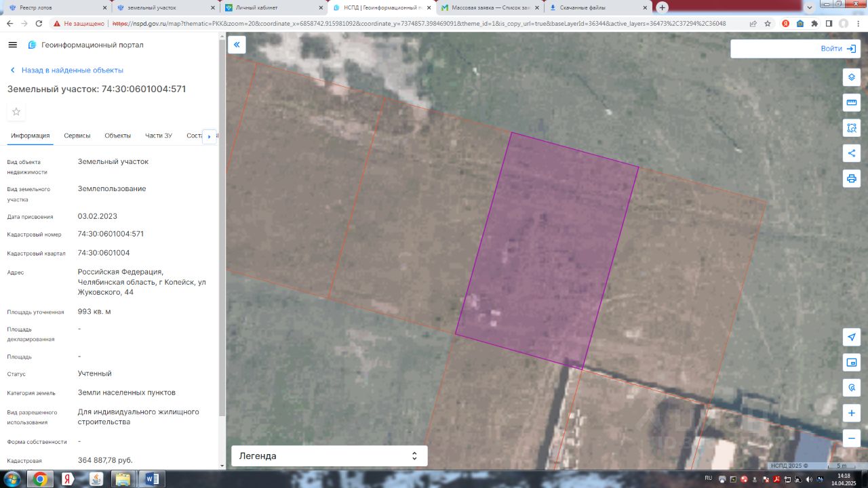This screenshot has width=868, height=488.
Task: Add parcel to favorites with star icon
Action: click(x=16, y=112)
